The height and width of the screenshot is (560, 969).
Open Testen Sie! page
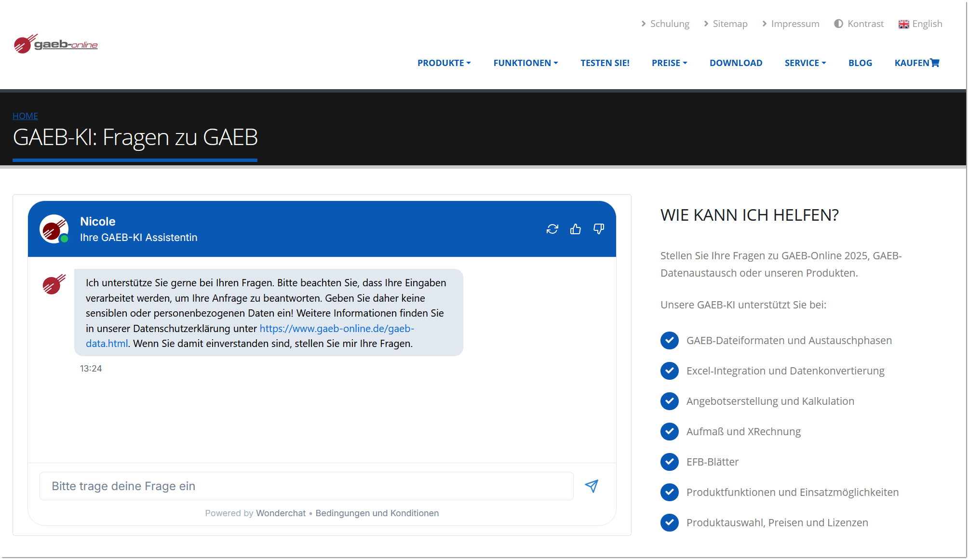tap(605, 63)
